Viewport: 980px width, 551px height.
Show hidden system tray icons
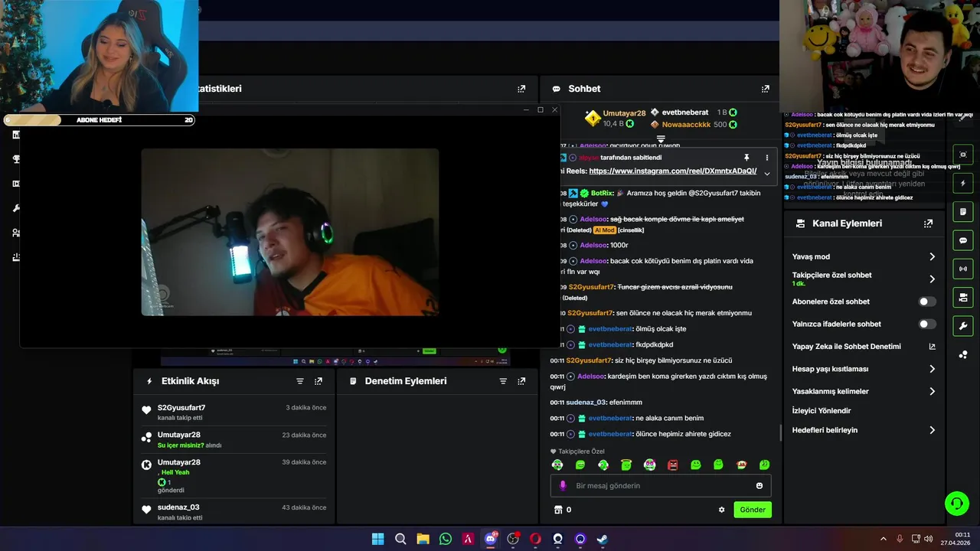tap(883, 539)
